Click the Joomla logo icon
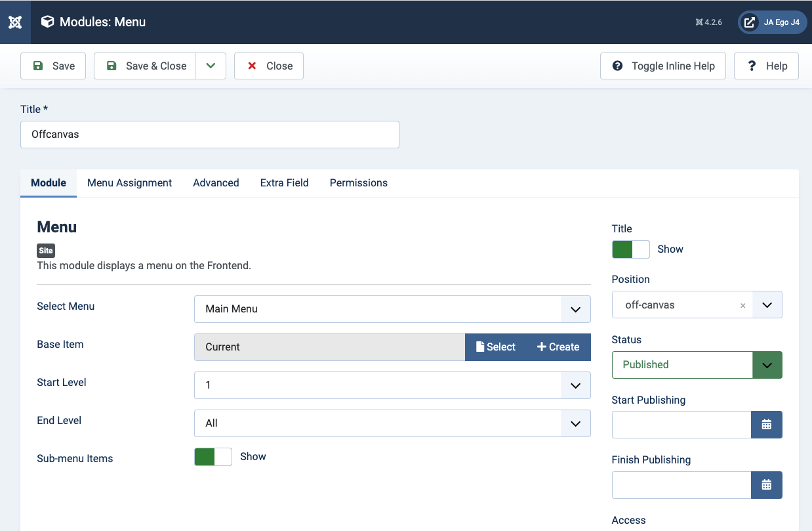Viewport: 812px width, 531px height. coord(15,22)
